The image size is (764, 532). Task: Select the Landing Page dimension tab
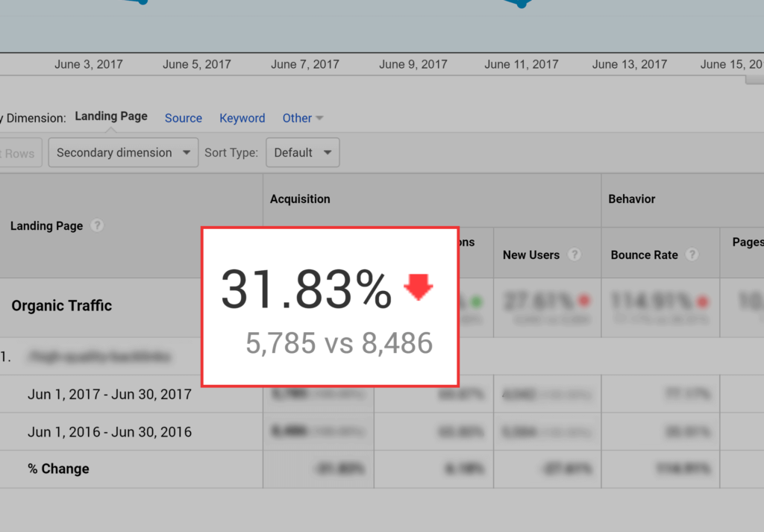110,116
